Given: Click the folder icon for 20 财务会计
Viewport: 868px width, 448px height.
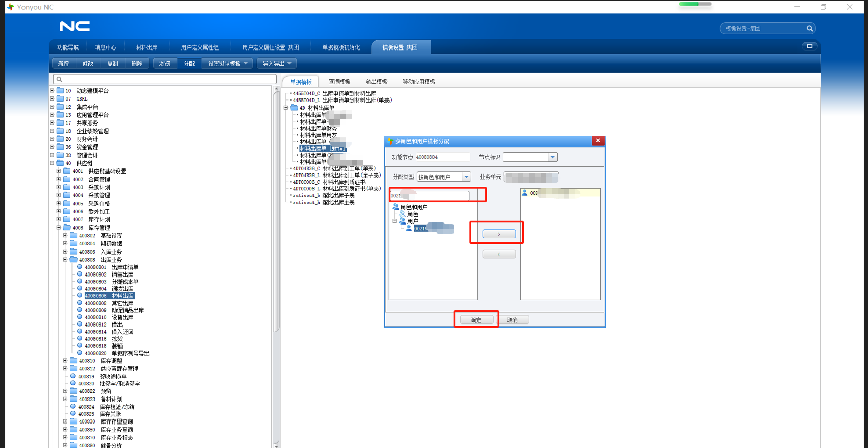Looking at the screenshot, I should [60, 139].
